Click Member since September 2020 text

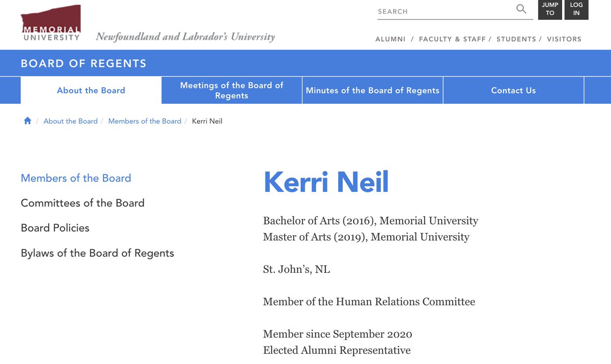click(x=338, y=334)
